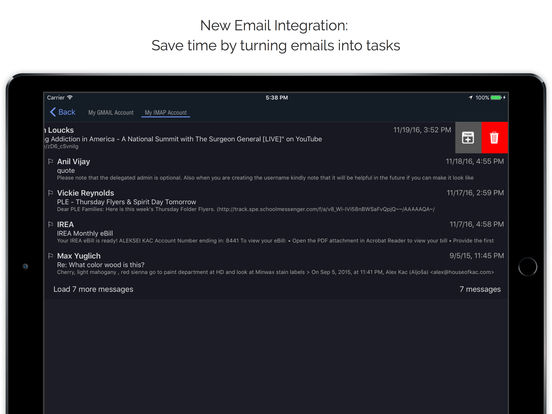The image size is (552, 414).
Task: Open the IREA sender name
Action: click(65, 225)
